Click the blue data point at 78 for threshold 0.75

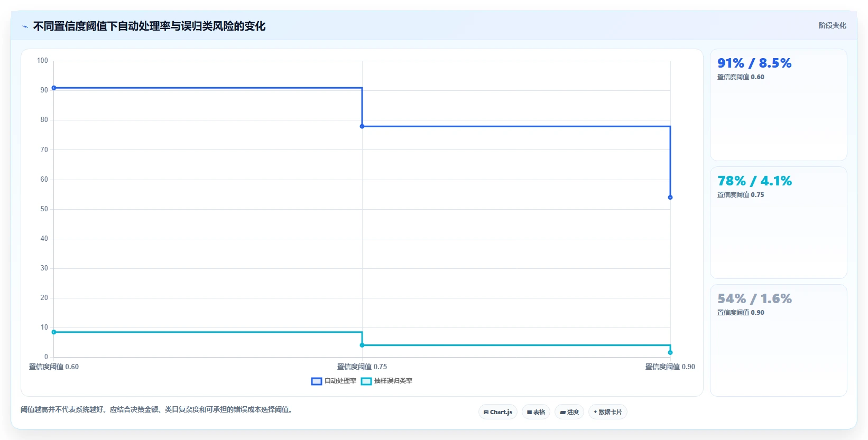point(362,126)
